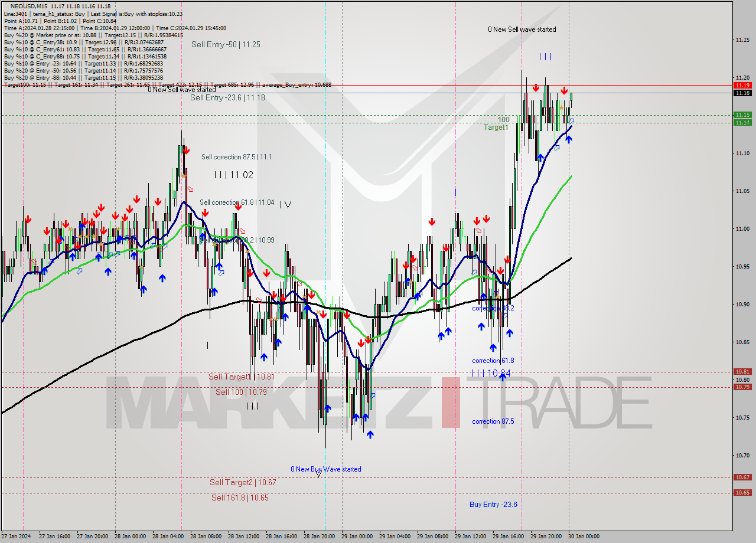Click the blue '| | | 10.84' wave label
756x543 pixels.
click(491, 372)
